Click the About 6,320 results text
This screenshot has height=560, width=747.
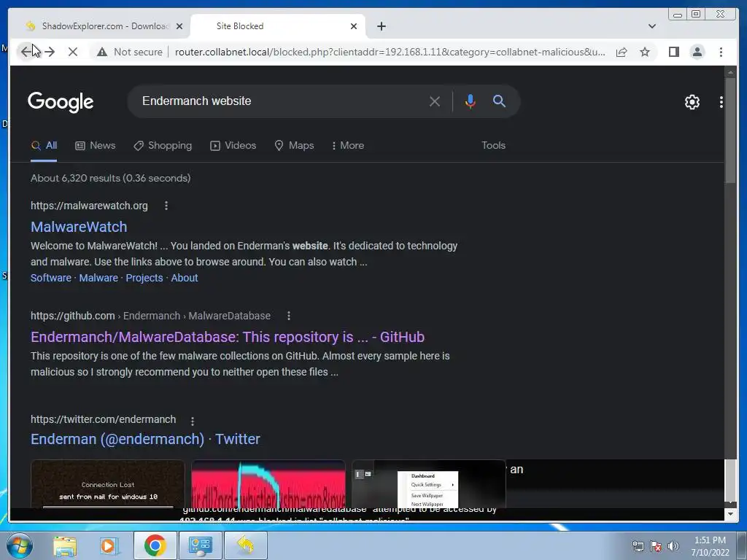(x=111, y=178)
